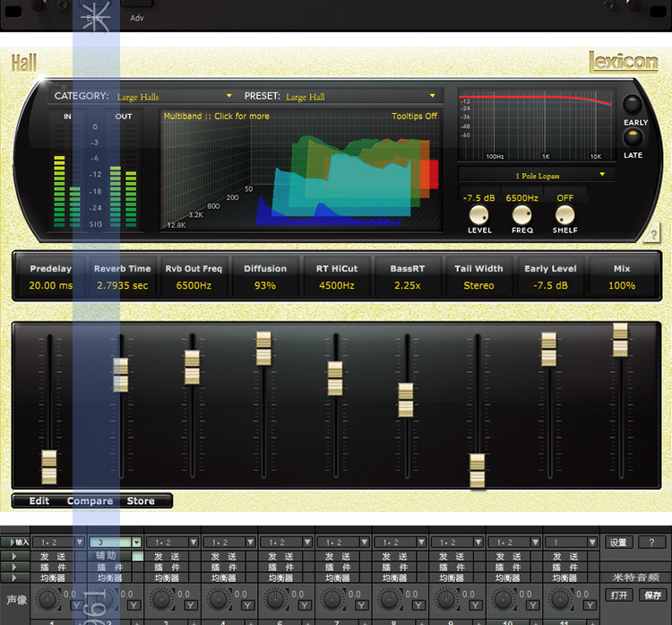
Task: Click 均衡器 equalizer on channel 10
Action: 509,577
